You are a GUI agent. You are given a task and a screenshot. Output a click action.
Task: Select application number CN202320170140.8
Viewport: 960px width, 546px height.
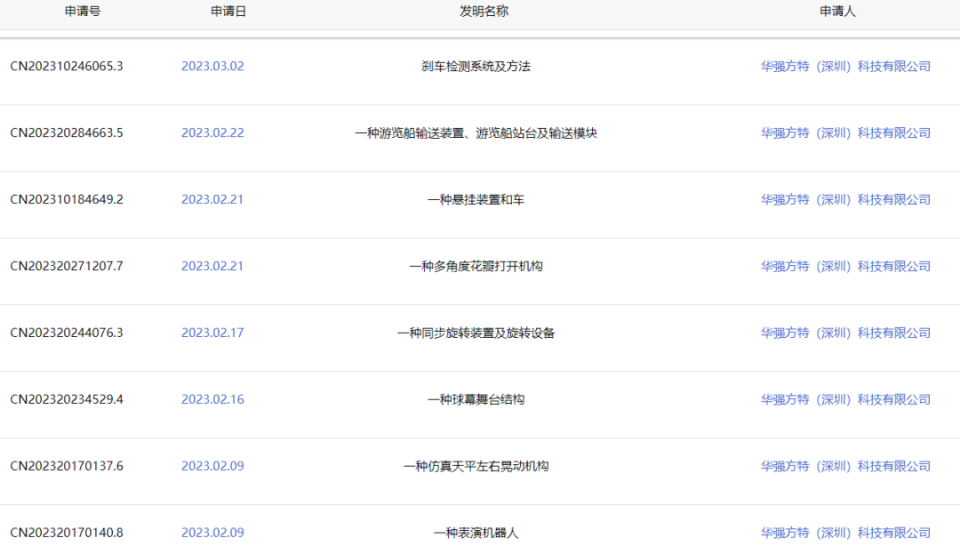(x=67, y=533)
